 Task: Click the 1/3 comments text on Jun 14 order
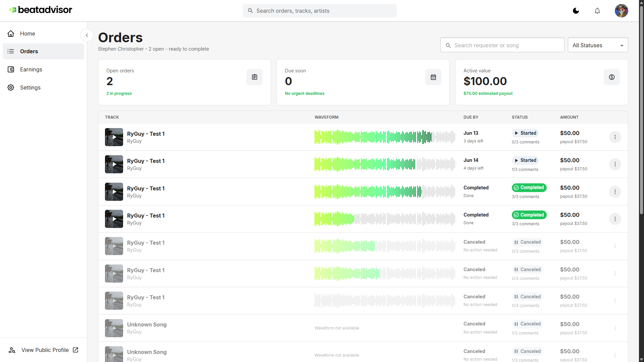click(x=525, y=170)
